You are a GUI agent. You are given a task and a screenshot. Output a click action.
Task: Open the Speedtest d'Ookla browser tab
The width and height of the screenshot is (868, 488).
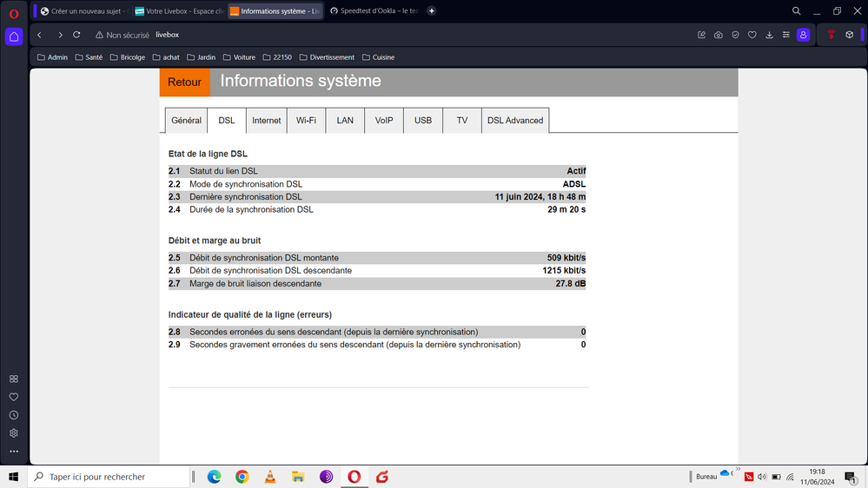tap(374, 11)
